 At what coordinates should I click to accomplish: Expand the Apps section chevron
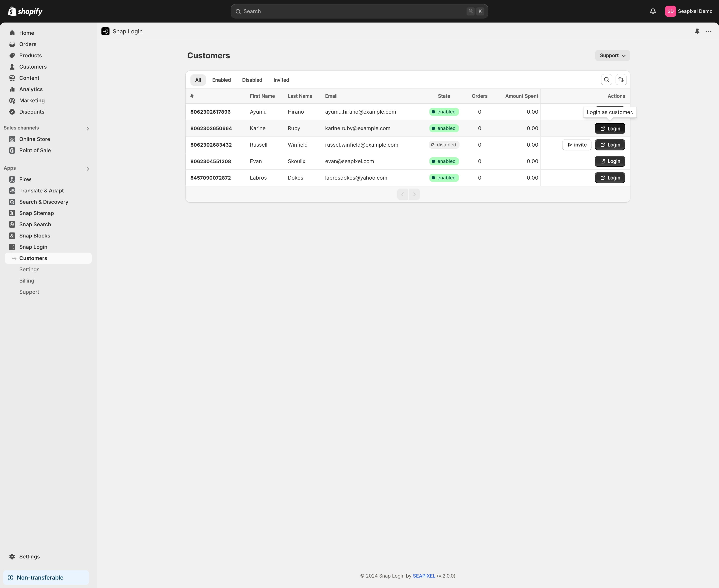(88, 169)
